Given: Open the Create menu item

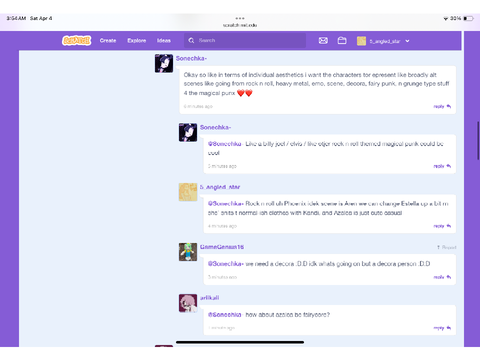Looking at the screenshot, I should coord(108,40).
